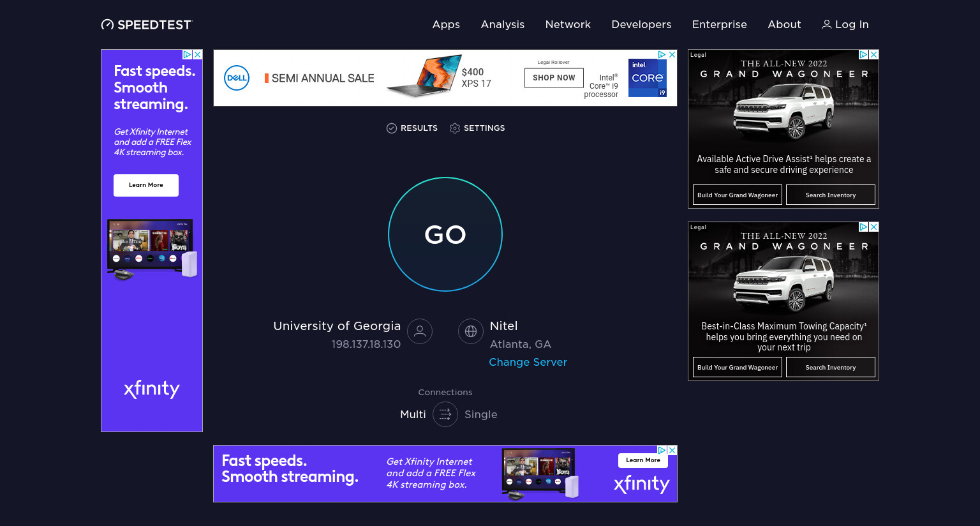
Task: Close the left Xfinity sidebar ad
Action: (198, 55)
